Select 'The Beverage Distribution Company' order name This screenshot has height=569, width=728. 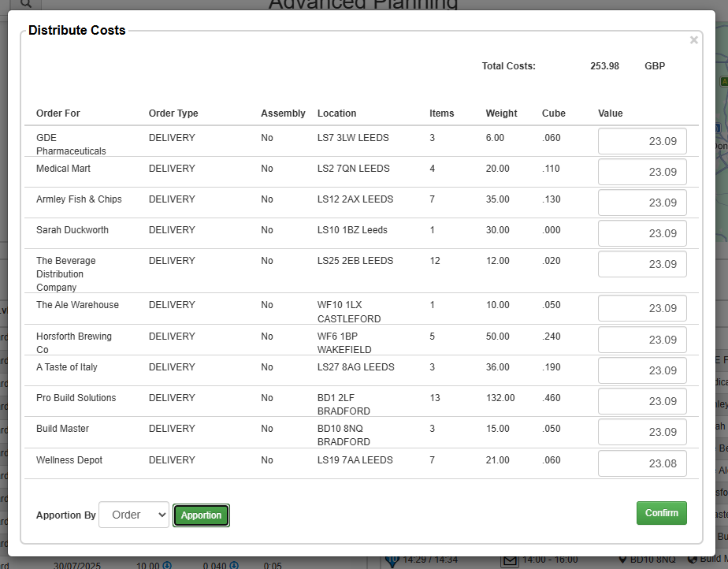click(66, 274)
